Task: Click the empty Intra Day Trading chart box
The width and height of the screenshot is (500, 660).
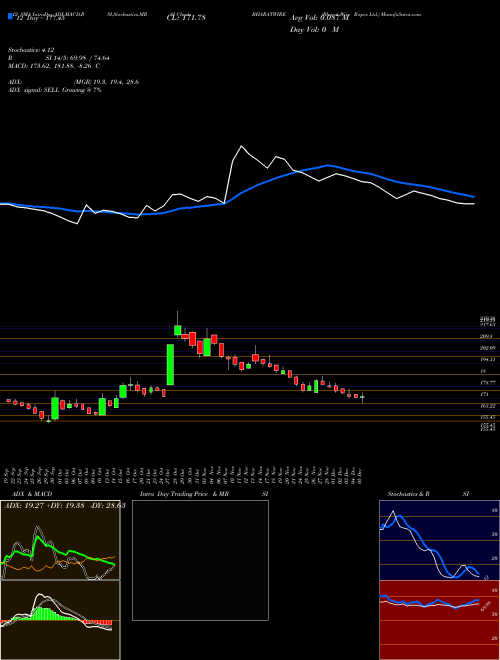Action: tap(200, 560)
